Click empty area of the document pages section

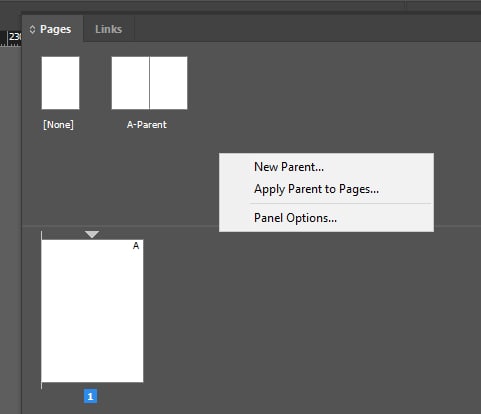[300, 317]
